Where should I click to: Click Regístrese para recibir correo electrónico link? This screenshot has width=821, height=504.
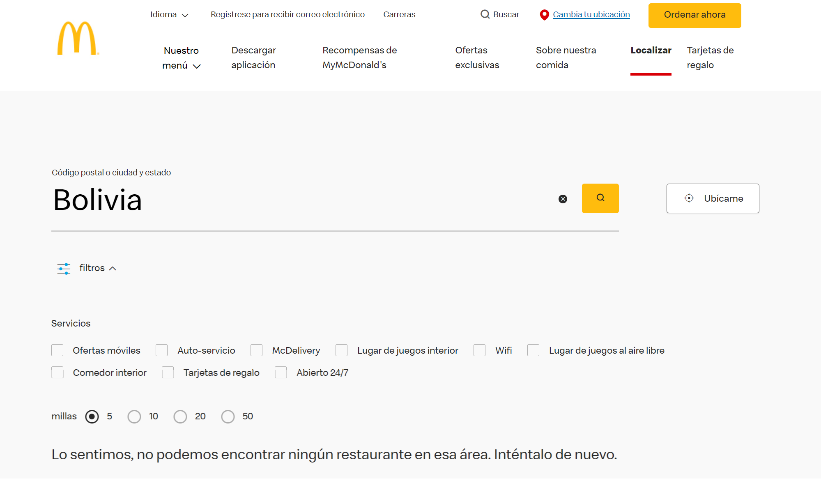point(287,14)
